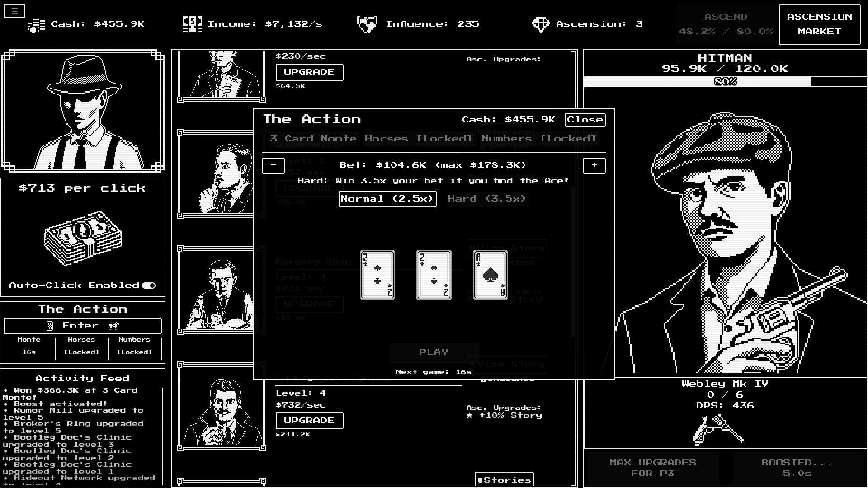The image size is (868, 488).
Task: Click MAX UPGRADES FOR P3
Action: 652,468
